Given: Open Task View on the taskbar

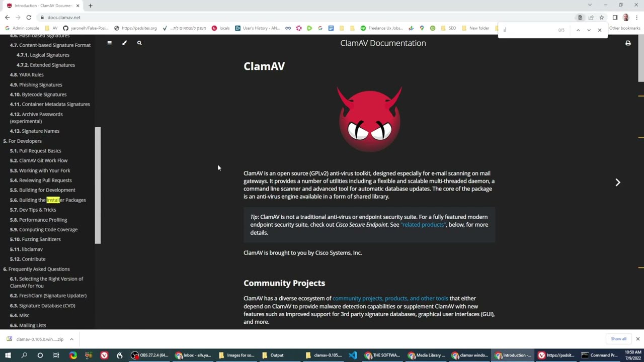Looking at the screenshot, I should coord(56,355).
